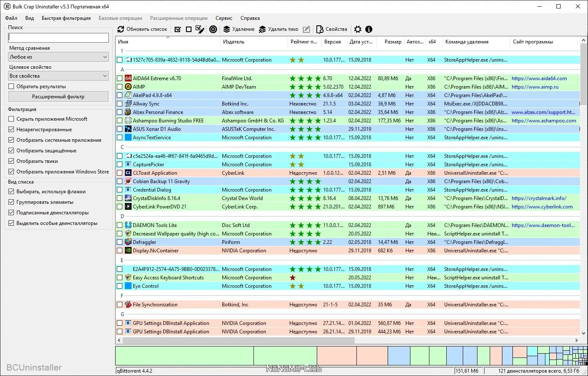This screenshot has height=376, width=588.
Task: Toggle the Незарегистрированные checkbox
Action: (x=11, y=130)
